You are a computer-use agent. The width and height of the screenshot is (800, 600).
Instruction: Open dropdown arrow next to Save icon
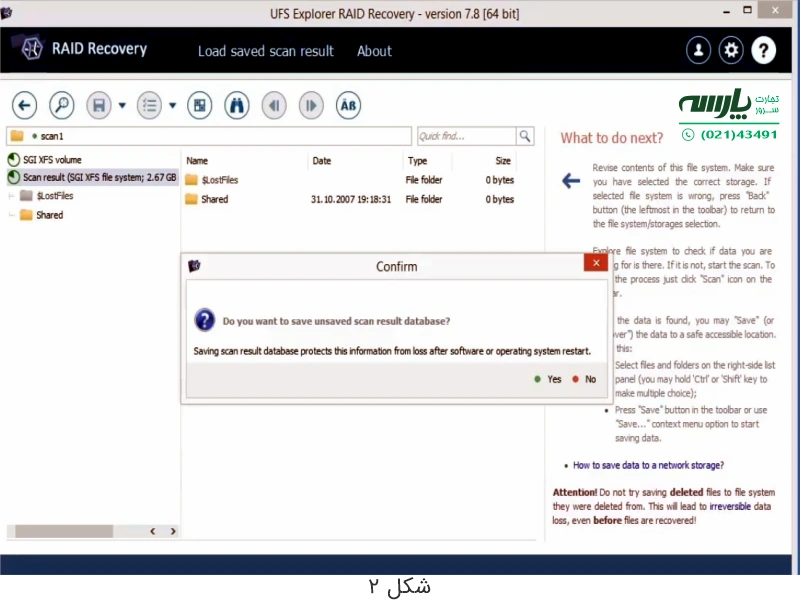(x=122, y=105)
